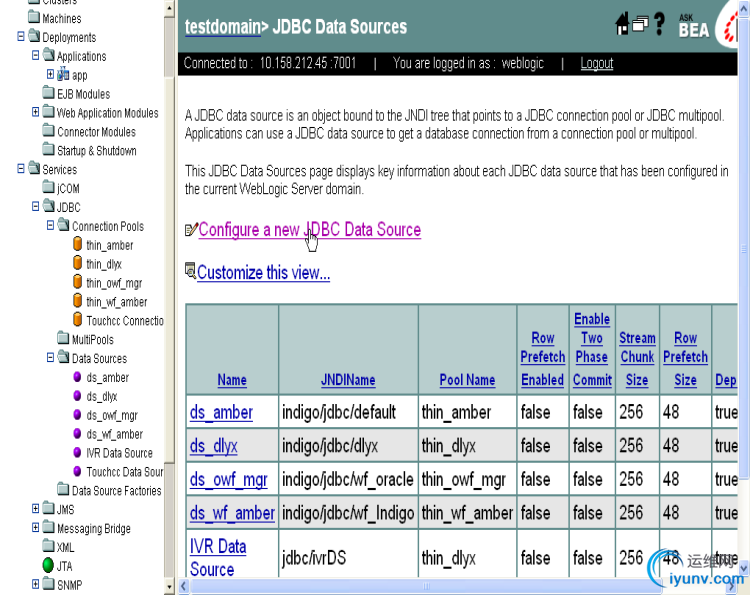Click the Startup & Shutdown folder icon
750x595 pixels.
49,150
